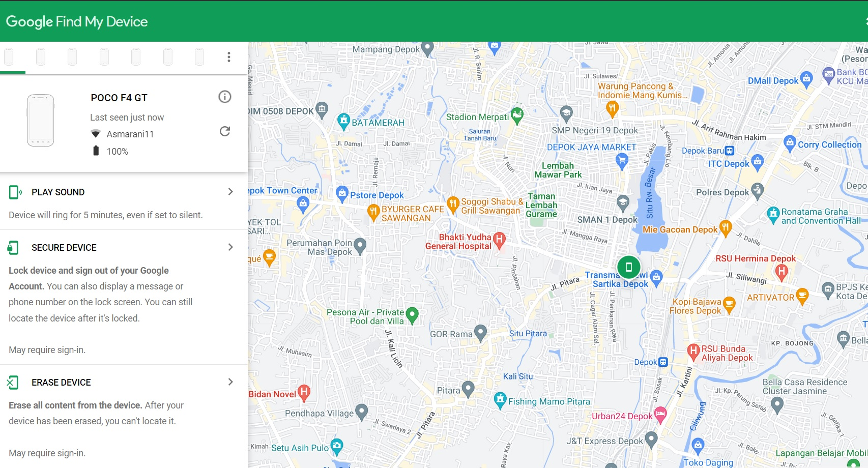
Task: Click the Stadion Merpati map pin
Action: [x=517, y=116]
